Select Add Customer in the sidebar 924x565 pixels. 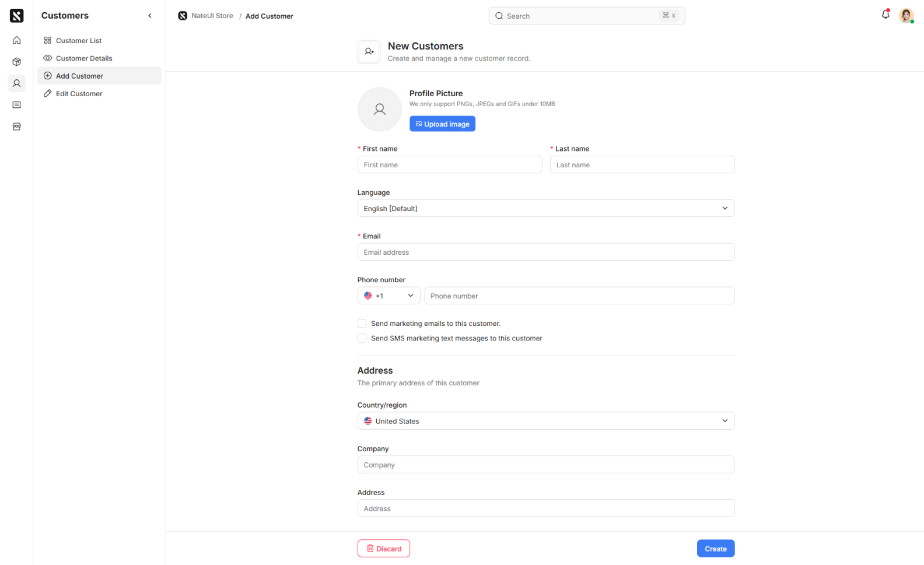(x=99, y=76)
